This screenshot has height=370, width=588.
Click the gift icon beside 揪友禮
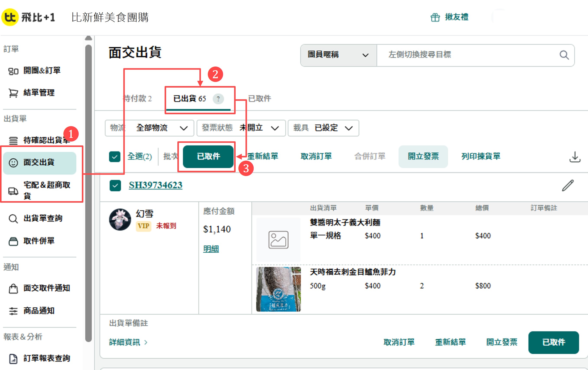click(x=435, y=17)
